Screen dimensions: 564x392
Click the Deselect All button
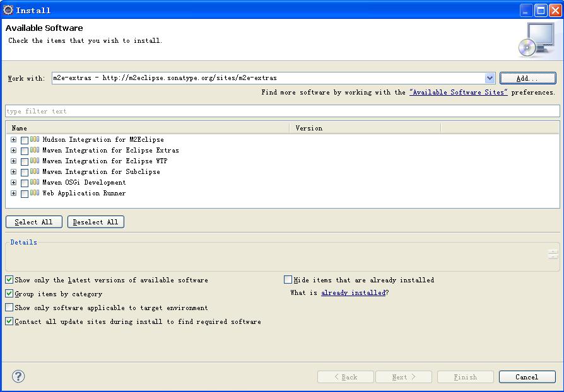click(96, 222)
